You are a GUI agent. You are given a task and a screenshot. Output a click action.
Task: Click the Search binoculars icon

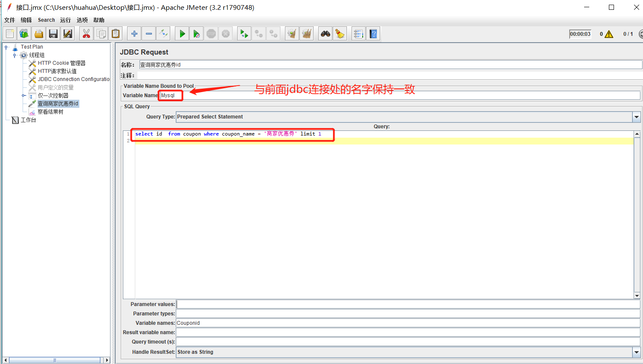coord(326,34)
